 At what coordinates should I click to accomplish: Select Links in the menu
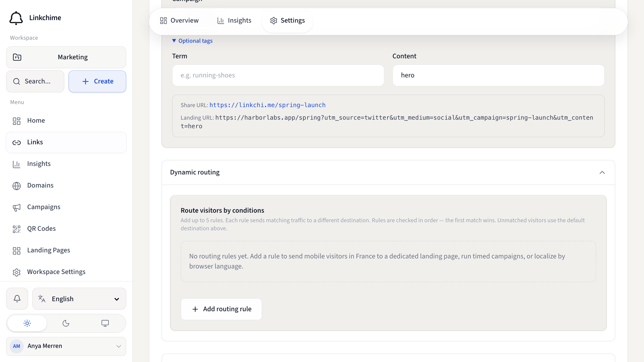tap(66, 142)
